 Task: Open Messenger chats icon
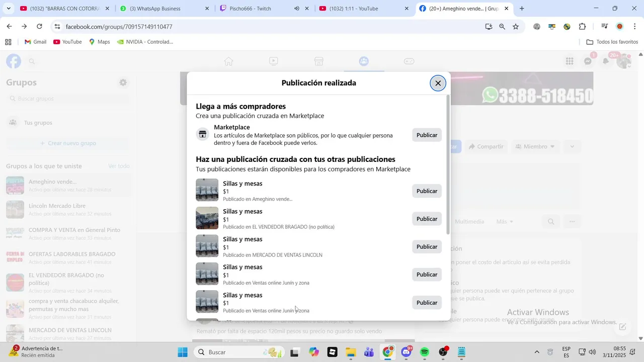(588, 61)
